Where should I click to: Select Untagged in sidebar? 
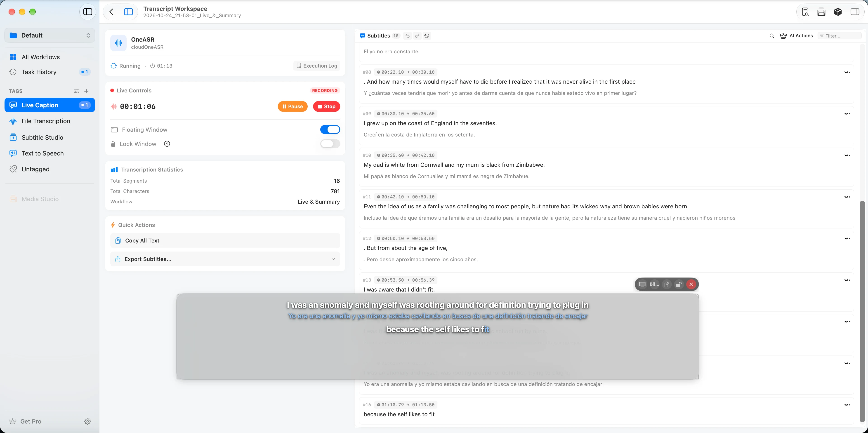[x=50, y=169]
